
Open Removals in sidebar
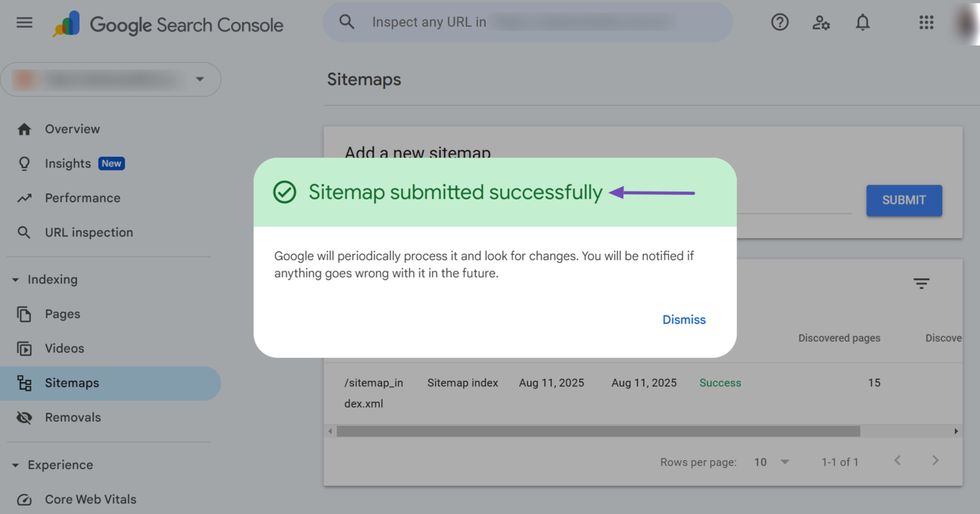(x=73, y=417)
